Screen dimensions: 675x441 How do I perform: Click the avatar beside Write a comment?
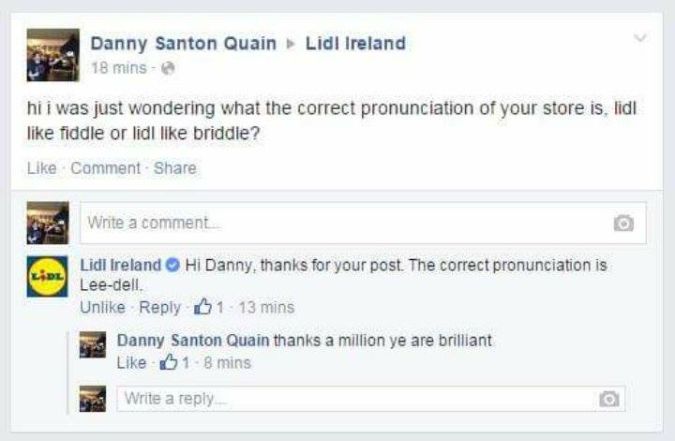click(x=49, y=222)
